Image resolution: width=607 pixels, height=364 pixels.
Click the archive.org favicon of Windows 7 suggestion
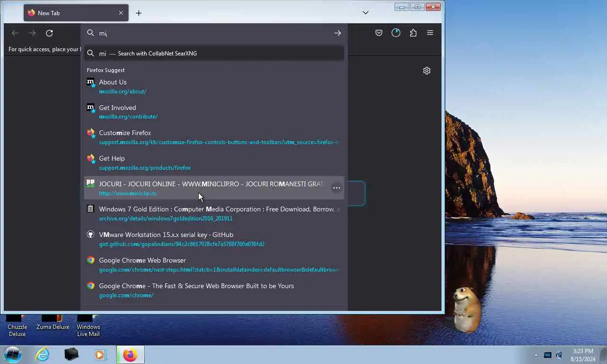[91, 209]
